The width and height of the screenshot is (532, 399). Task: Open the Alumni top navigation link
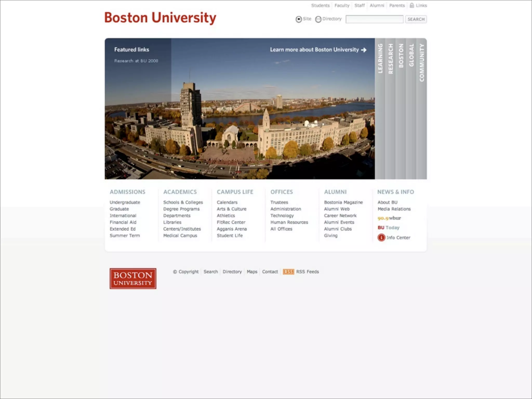pos(377,5)
